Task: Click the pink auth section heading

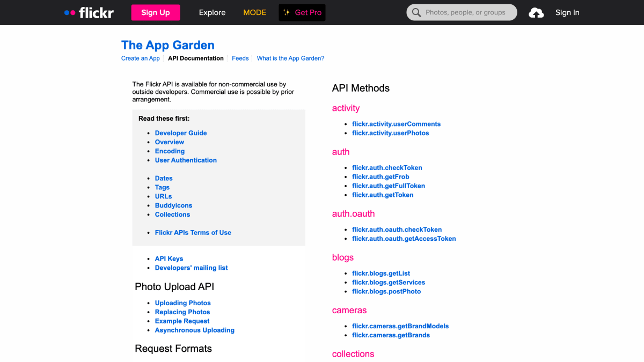Action: pyautogui.click(x=341, y=152)
